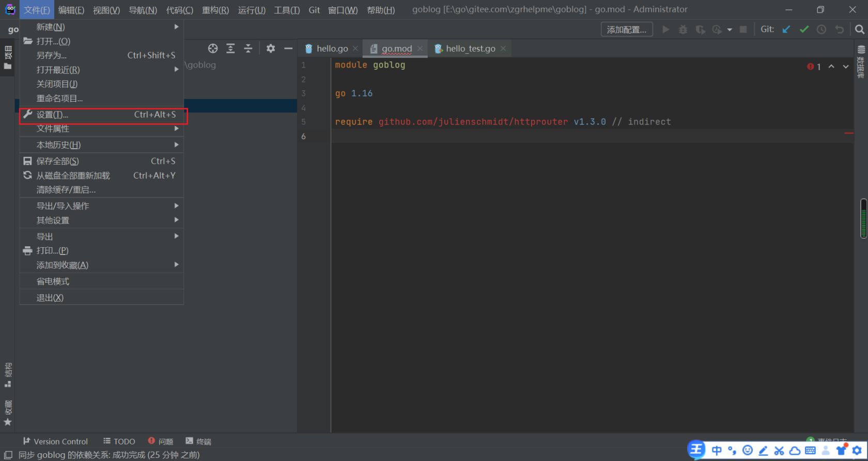Click the Stop square icon
Viewport: 868px width, 461px height.
743,29
